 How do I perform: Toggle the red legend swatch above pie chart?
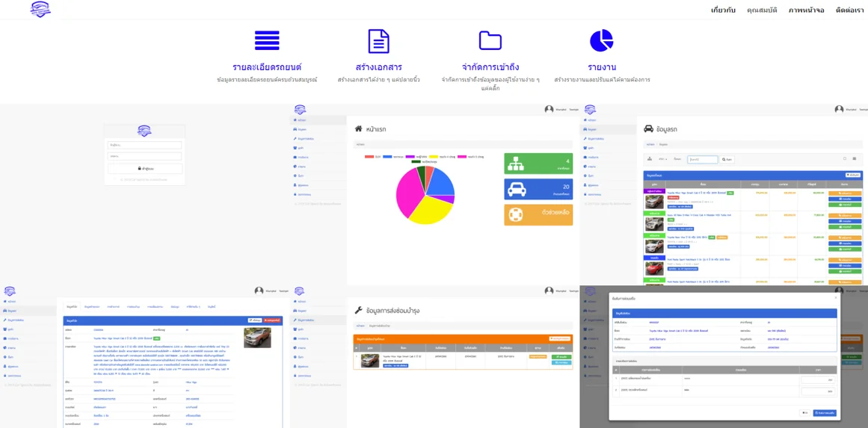tap(369, 157)
